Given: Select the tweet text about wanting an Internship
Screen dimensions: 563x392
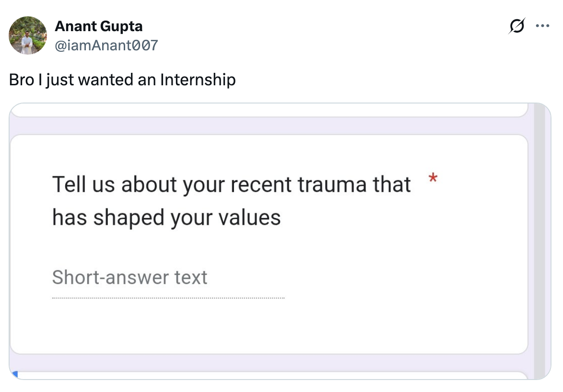Looking at the screenshot, I should click(122, 80).
